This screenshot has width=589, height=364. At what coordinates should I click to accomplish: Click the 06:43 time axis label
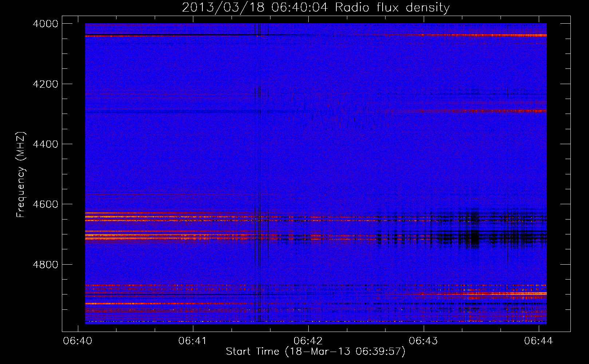423,341
